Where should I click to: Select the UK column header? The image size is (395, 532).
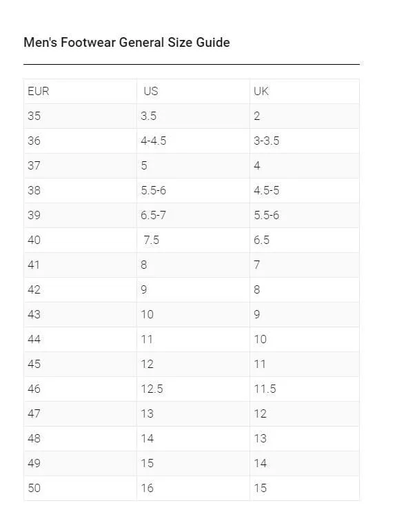click(x=305, y=91)
